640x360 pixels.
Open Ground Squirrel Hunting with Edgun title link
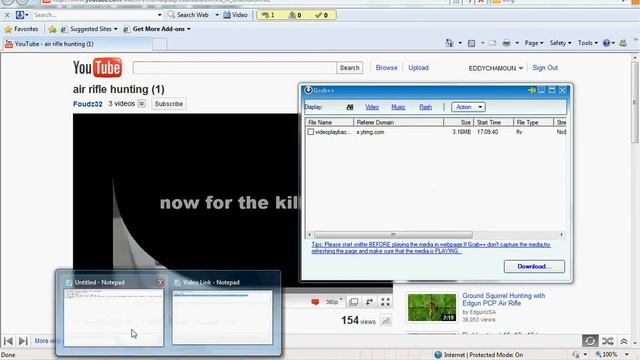click(x=503, y=299)
